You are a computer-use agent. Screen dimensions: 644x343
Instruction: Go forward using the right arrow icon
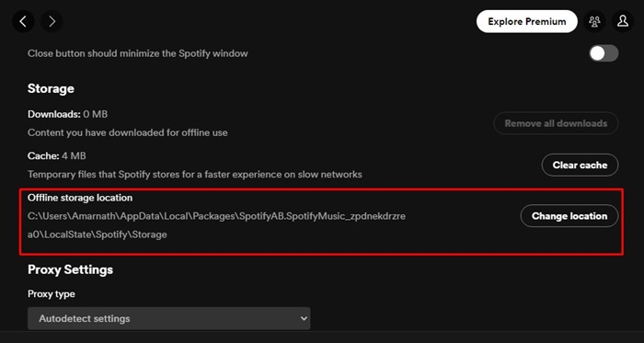coord(52,21)
